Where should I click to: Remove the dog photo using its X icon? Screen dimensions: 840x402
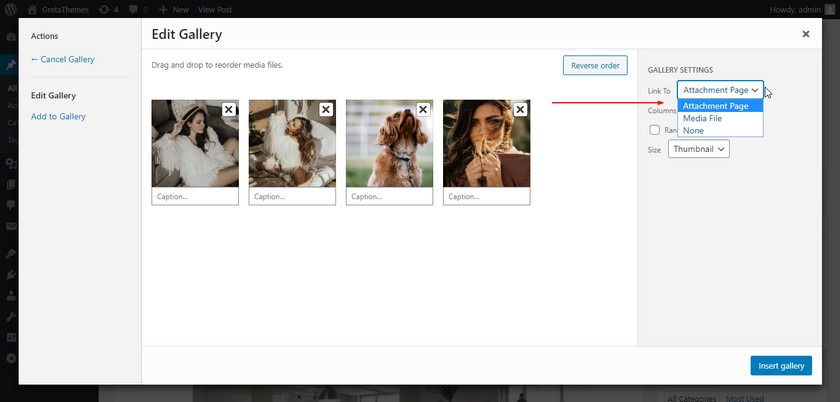click(x=423, y=110)
